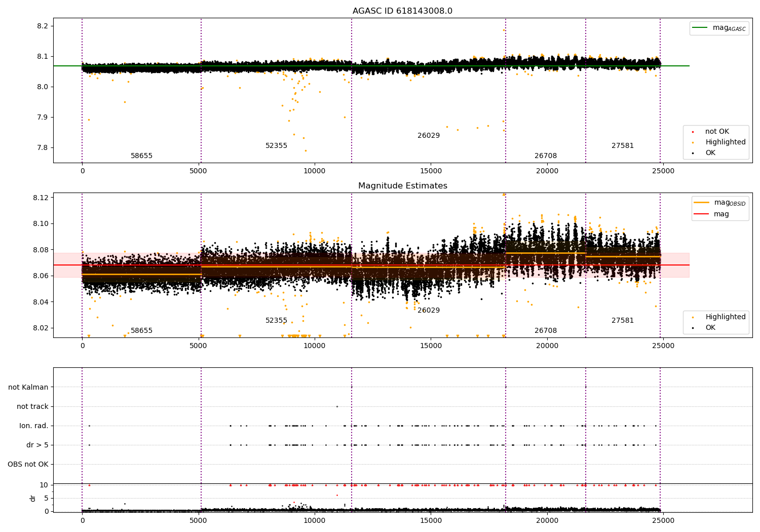Select the mag AGASC legend entry
Image resolution: width=760 pixels, height=532 pixels.
click(x=729, y=28)
